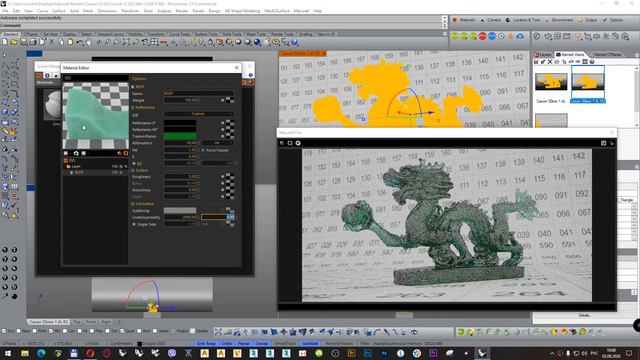Screen dimensions: 640x360
Task: Click the home icon under material preview
Action: click(76, 153)
